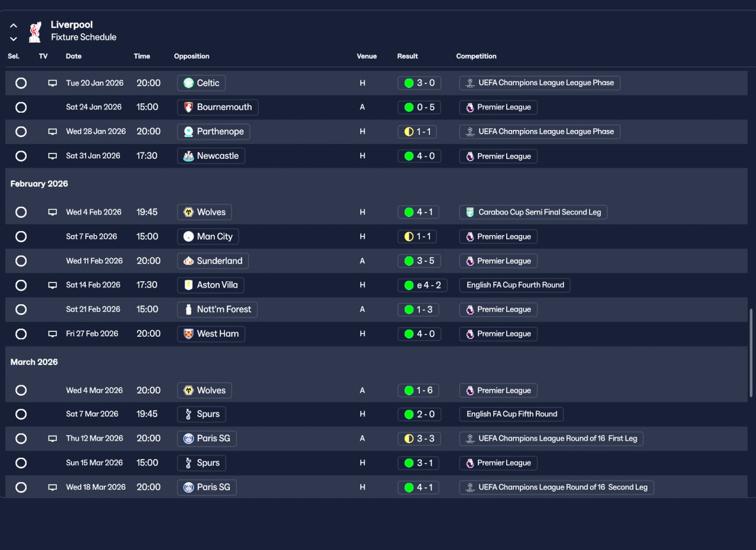Select the Nott'm Forest fixture radio button
The image size is (756, 550).
tap(21, 310)
